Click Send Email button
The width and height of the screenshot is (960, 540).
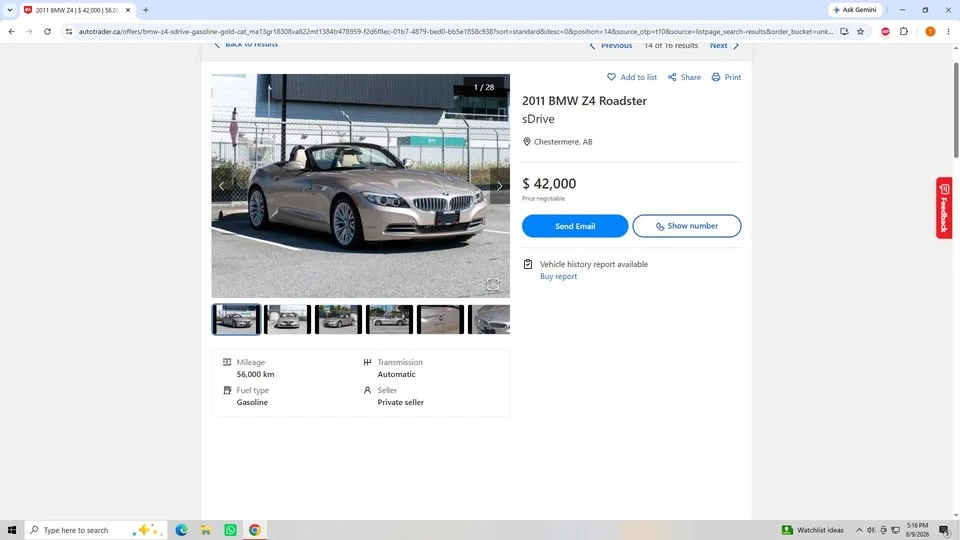pyautogui.click(x=575, y=226)
